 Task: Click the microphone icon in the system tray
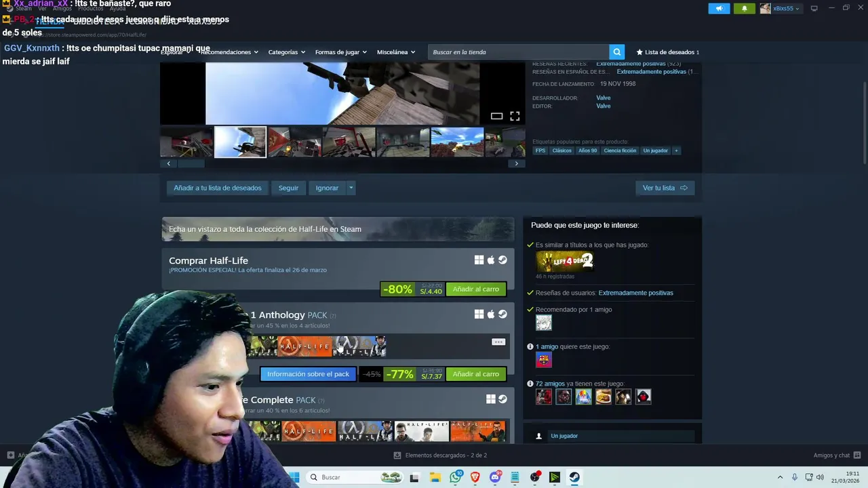pos(794,477)
